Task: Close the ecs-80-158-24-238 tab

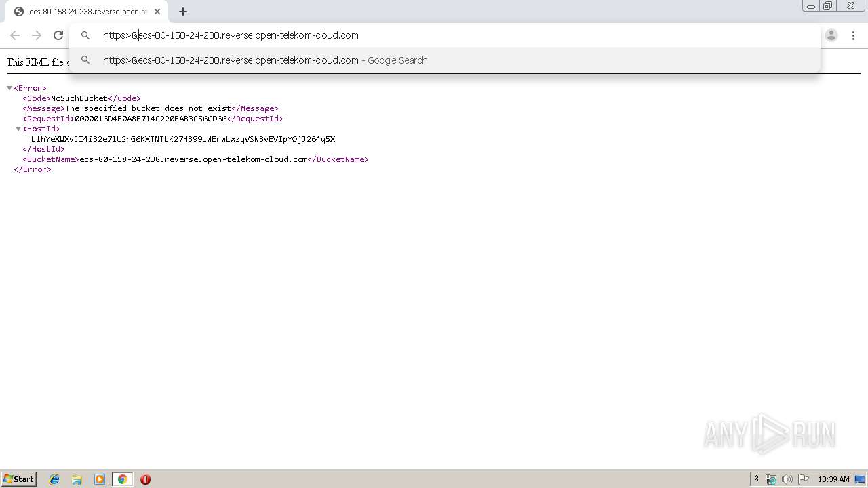Action: (x=157, y=12)
